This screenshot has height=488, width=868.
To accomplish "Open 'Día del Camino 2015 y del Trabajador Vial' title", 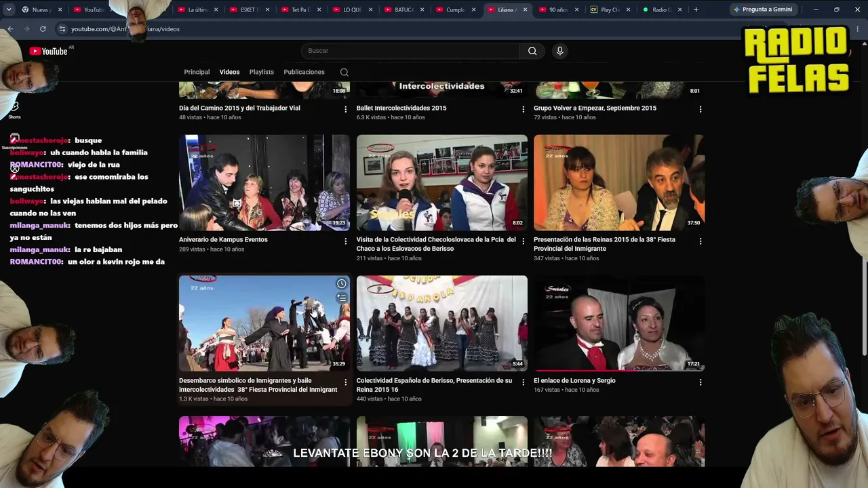I will tap(239, 108).
